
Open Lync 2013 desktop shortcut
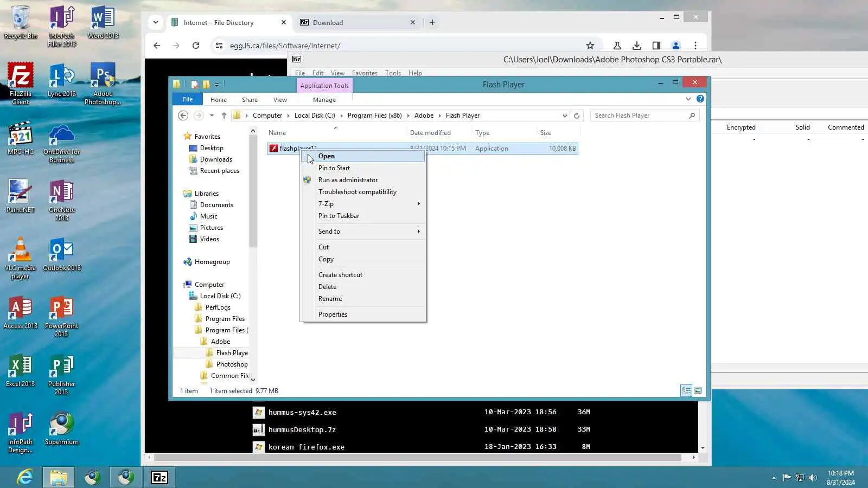pos(62,80)
